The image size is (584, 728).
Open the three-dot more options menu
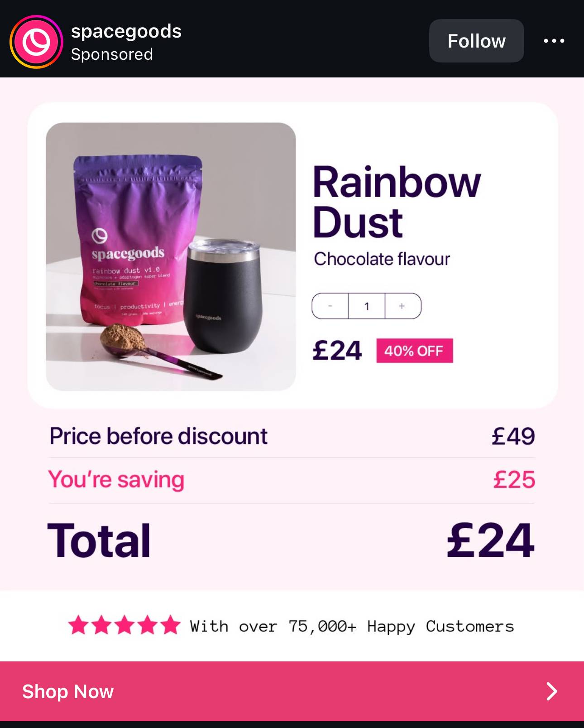554,41
